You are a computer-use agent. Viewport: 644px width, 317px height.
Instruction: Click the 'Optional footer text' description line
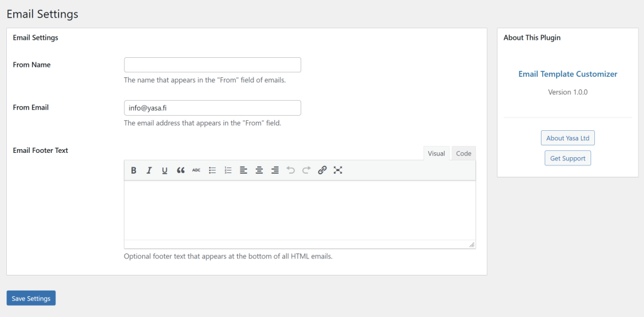click(x=228, y=256)
